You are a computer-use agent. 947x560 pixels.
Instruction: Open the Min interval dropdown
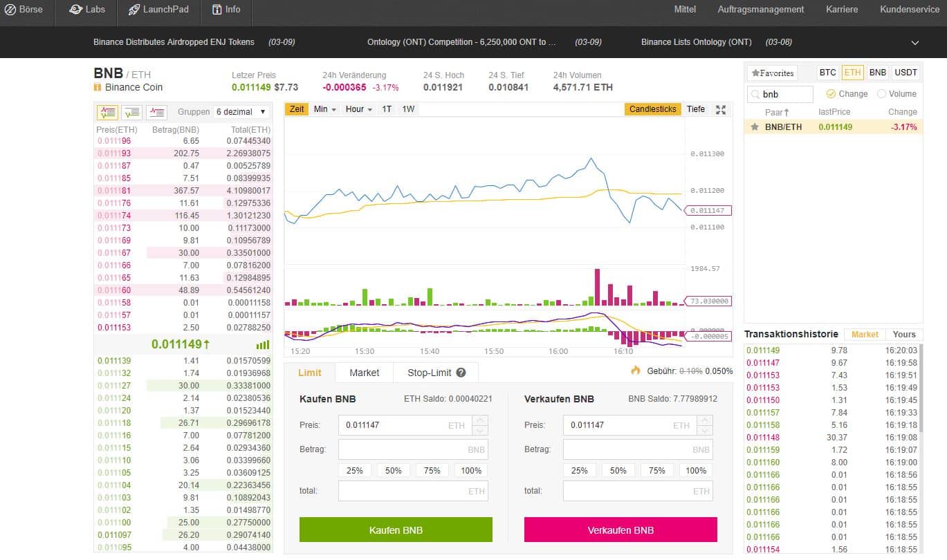tap(324, 109)
